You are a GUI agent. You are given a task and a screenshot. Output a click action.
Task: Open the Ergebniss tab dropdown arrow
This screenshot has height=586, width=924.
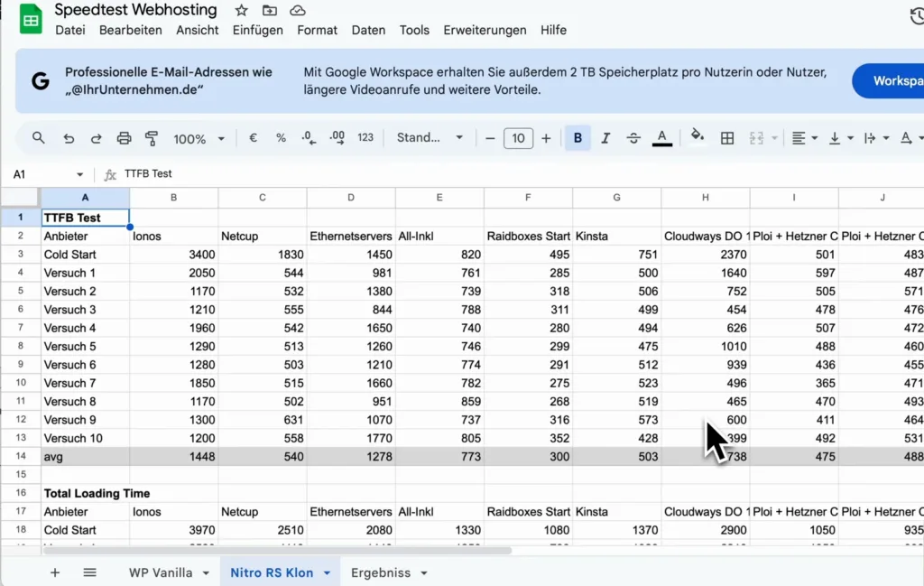[424, 573]
